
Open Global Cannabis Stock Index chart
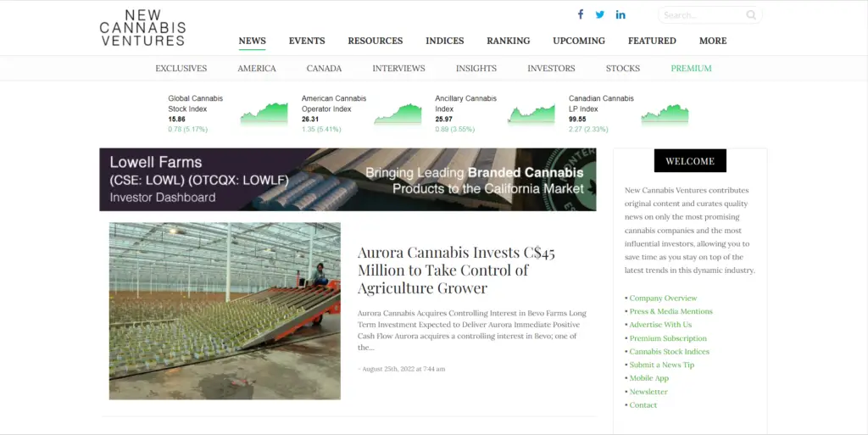tap(264, 114)
